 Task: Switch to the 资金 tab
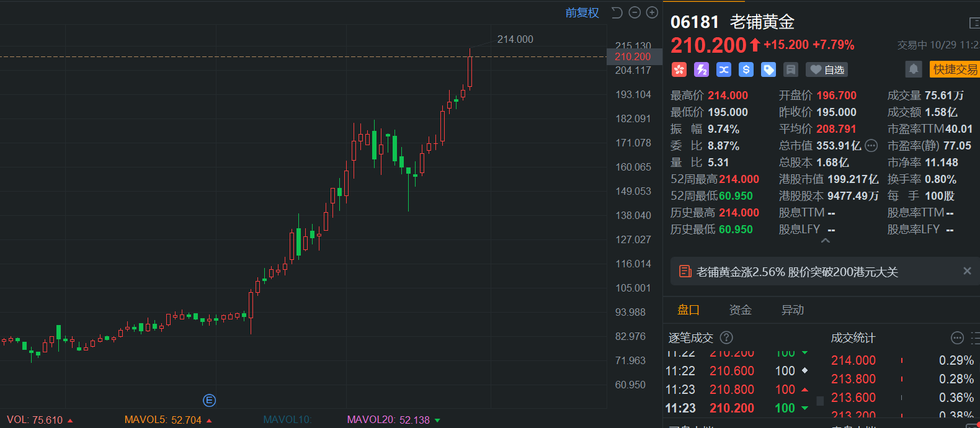(x=740, y=310)
